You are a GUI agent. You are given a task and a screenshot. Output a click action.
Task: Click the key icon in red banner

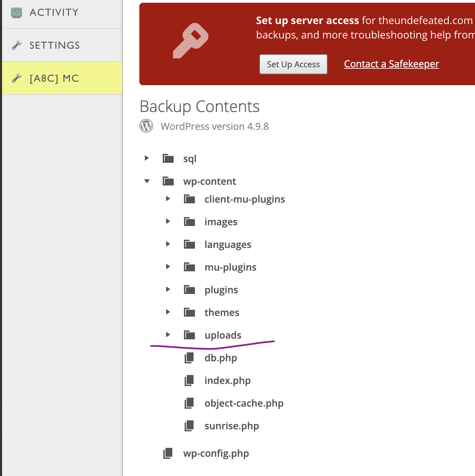click(x=190, y=41)
